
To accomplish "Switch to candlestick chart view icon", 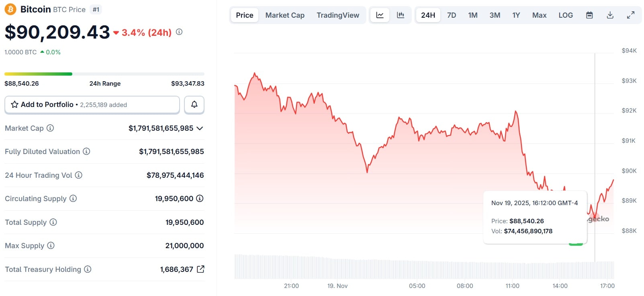I will coord(401,15).
